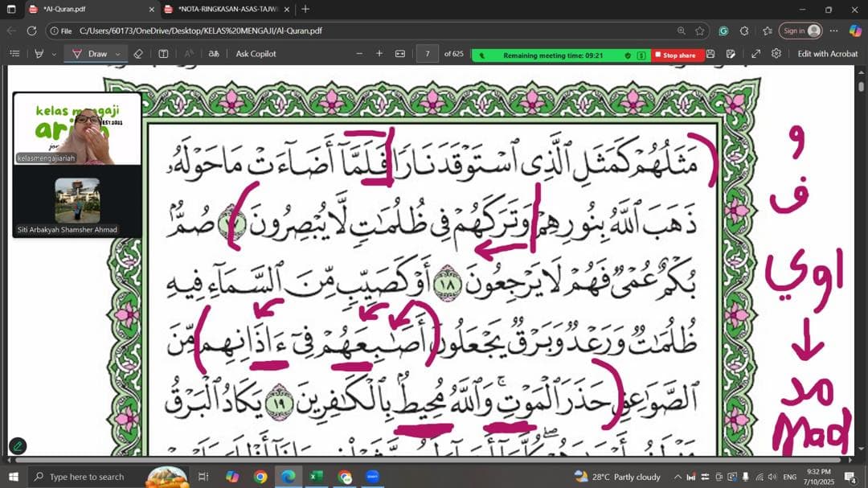Click the green annotate pencil button

pyautogui.click(x=18, y=446)
